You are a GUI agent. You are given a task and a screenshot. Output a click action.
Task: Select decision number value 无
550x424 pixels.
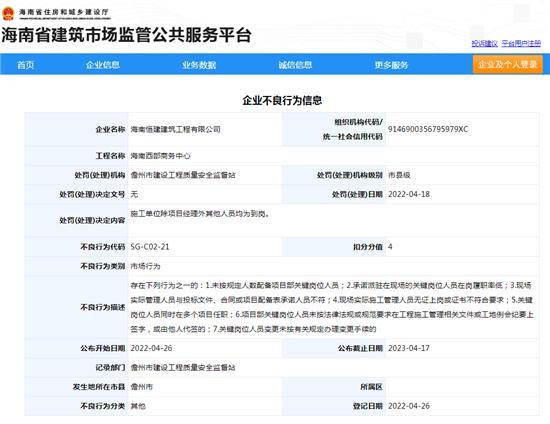(134, 194)
